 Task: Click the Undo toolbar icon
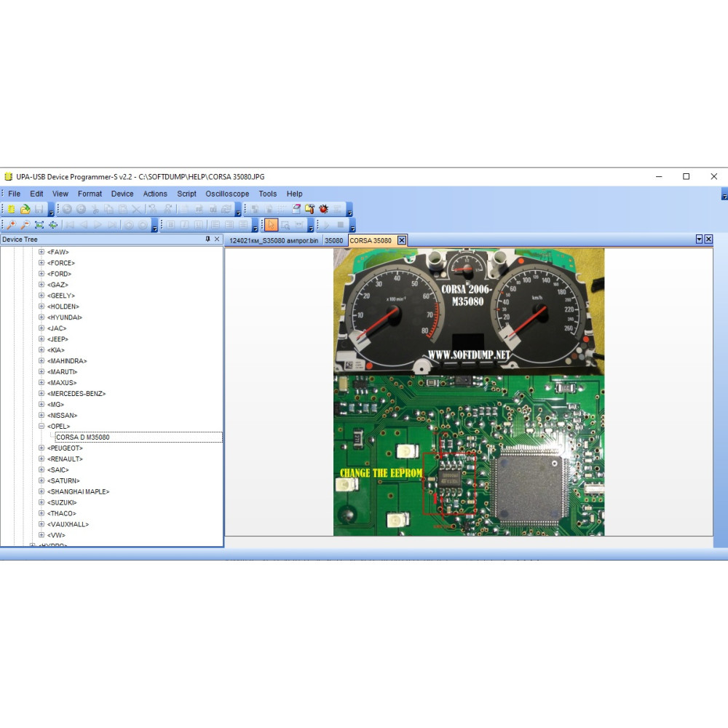[x=67, y=209]
